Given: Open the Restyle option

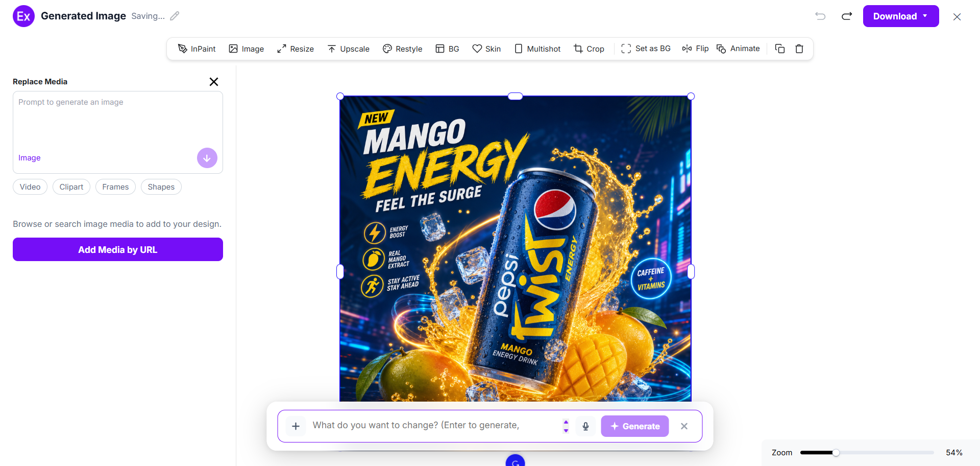Looking at the screenshot, I should pos(402,49).
